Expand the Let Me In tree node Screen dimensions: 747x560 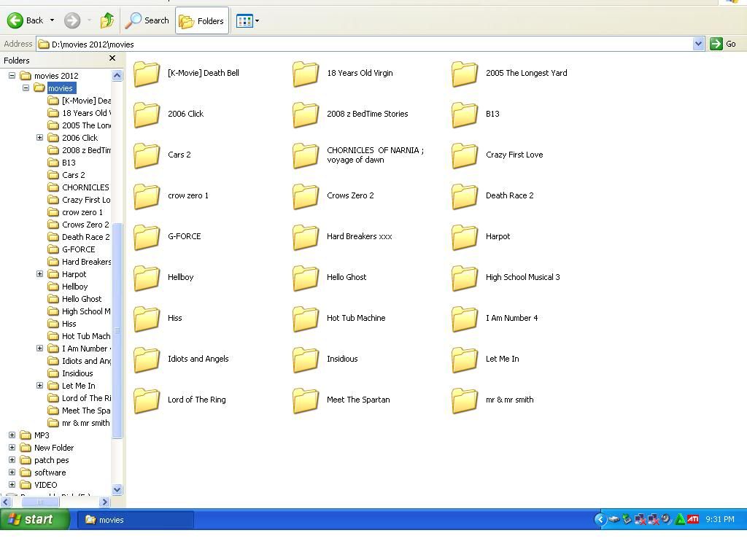pyautogui.click(x=40, y=386)
